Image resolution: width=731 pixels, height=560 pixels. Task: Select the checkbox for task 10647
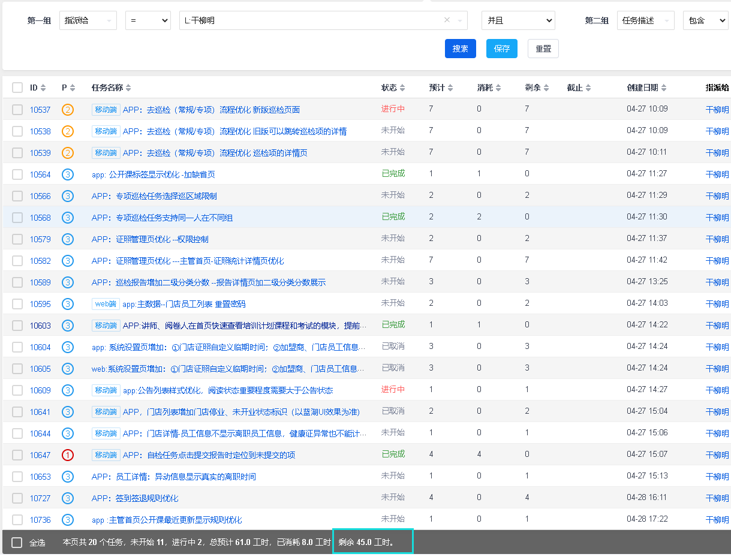pyautogui.click(x=17, y=455)
